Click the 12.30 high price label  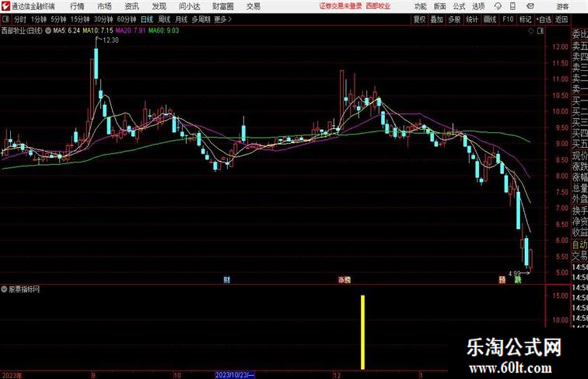111,40
